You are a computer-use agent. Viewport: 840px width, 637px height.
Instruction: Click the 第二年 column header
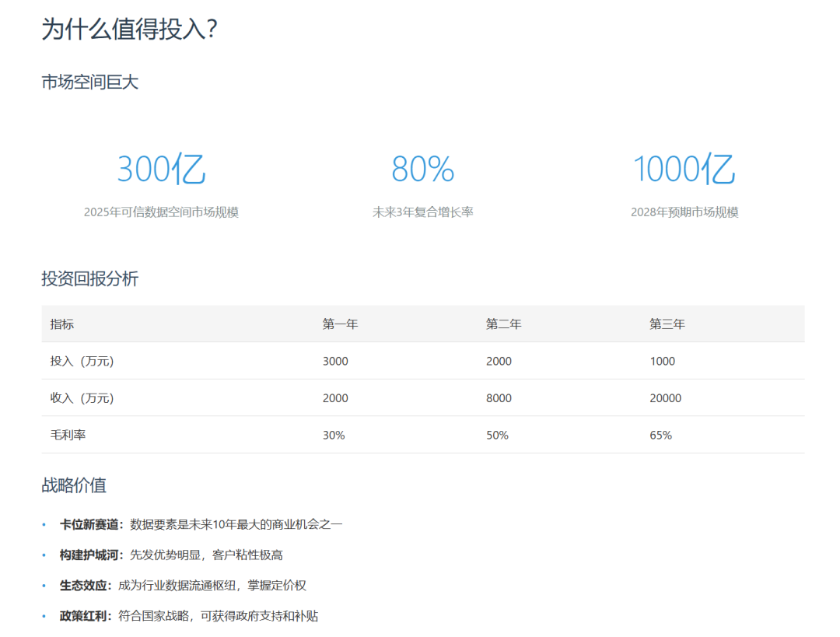[503, 324]
